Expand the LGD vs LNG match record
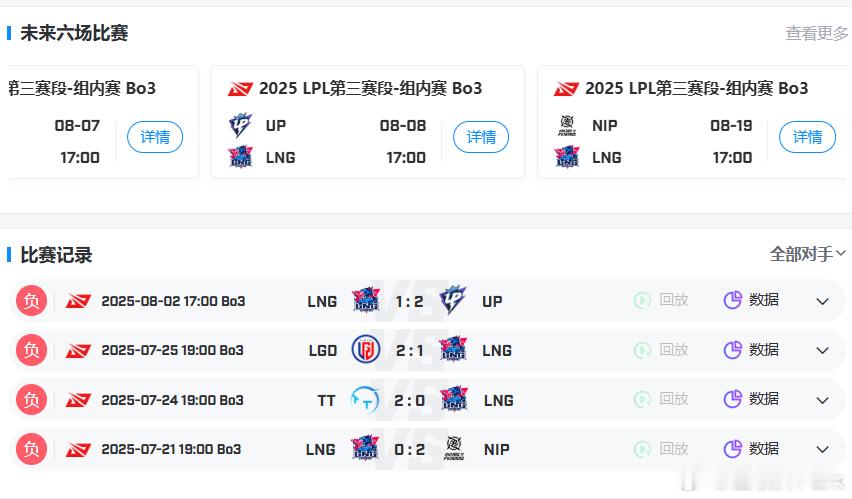 [x=823, y=351]
